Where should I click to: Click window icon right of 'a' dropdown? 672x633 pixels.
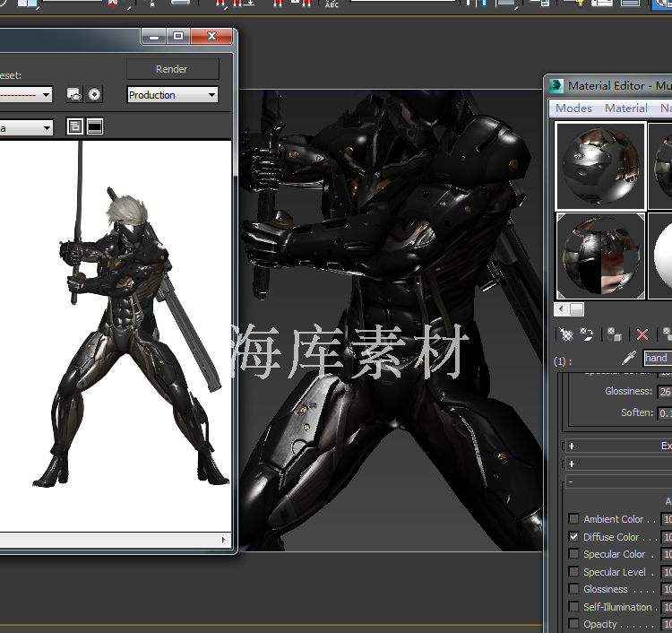tap(75, 126)
